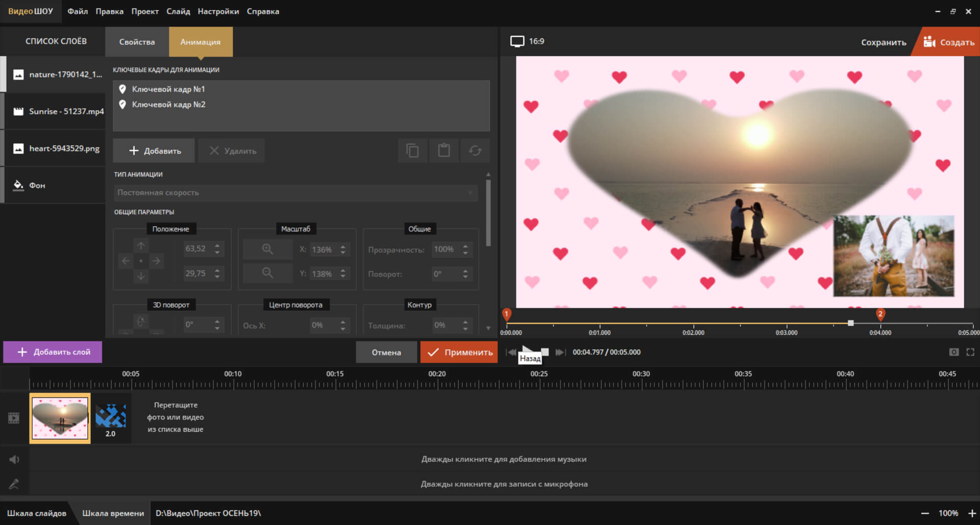Move position right with the right arrow
Screen dimensions: 980x525
tap(156, 261)
